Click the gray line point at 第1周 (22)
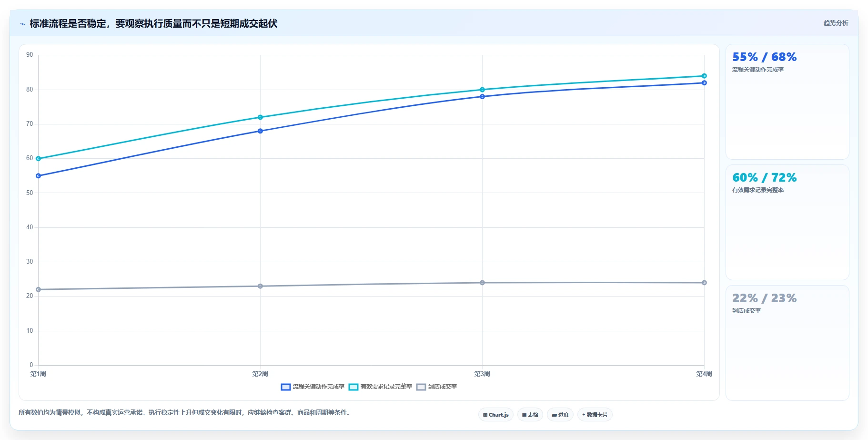This screenshot has width=868, height=440. [x=39, y=289]
